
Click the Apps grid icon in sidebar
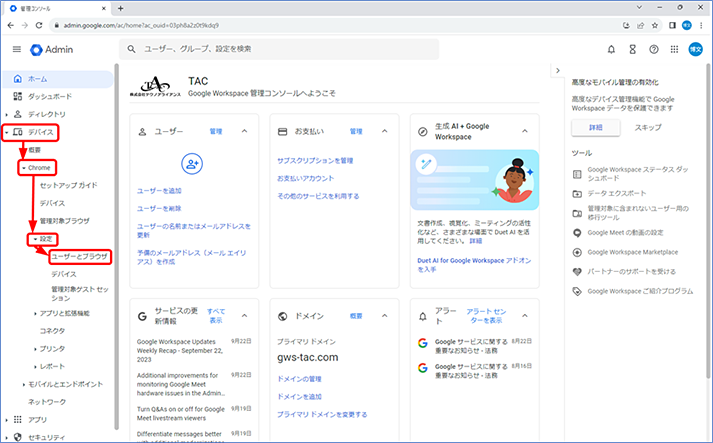[x=18, y=419]
